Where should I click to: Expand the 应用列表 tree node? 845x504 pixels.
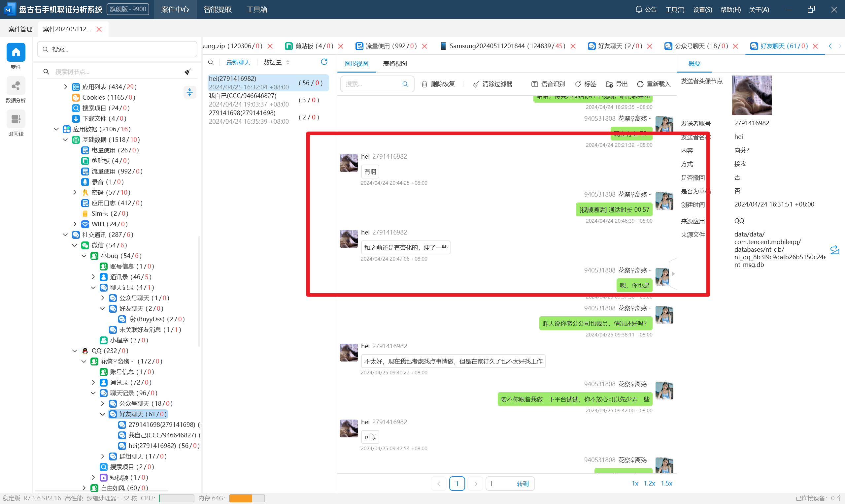pyautogui.click(x=66, y=87)
